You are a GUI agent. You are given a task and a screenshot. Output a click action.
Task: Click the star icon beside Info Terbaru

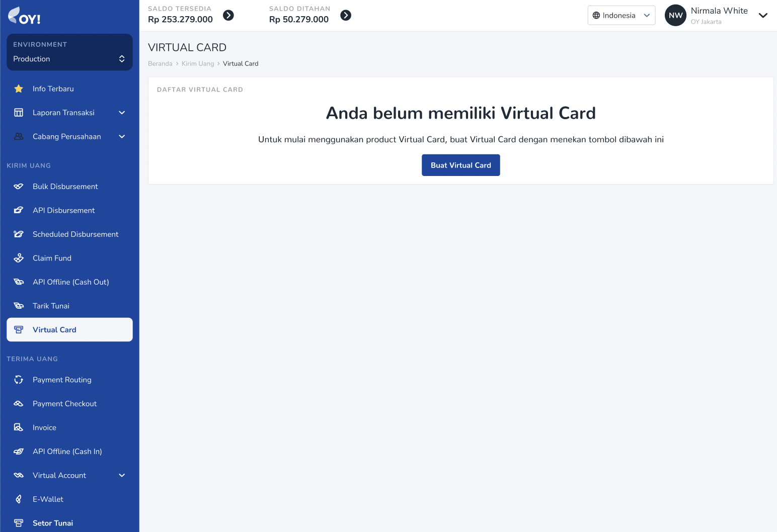(x=19, y=89)
